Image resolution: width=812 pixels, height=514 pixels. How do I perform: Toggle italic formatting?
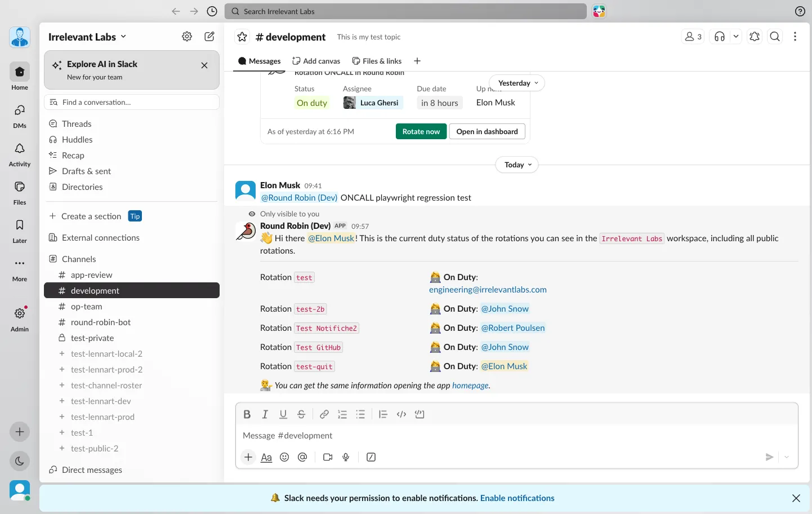pos(265,414)
